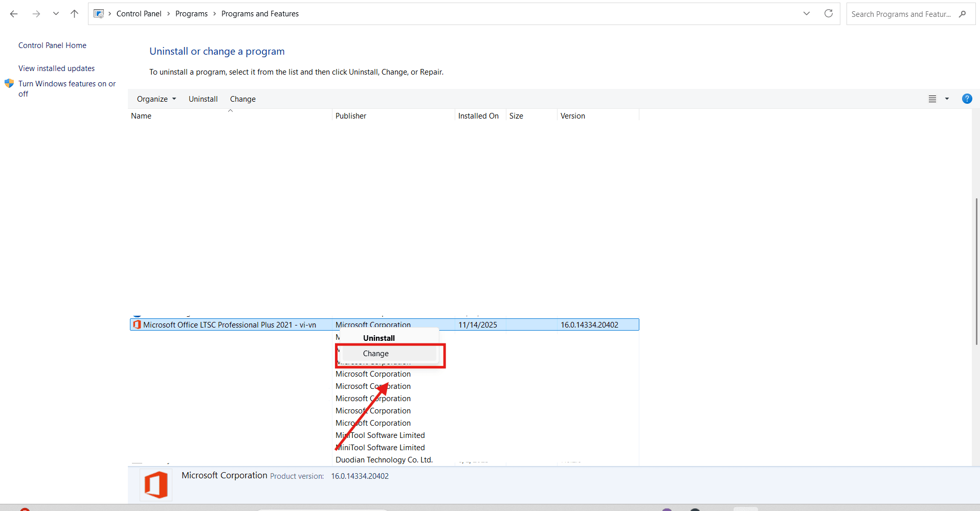The width and height of the screenshot is (980, 511).
Task: Sort the list by Publisher column
Action: point(351,116)
